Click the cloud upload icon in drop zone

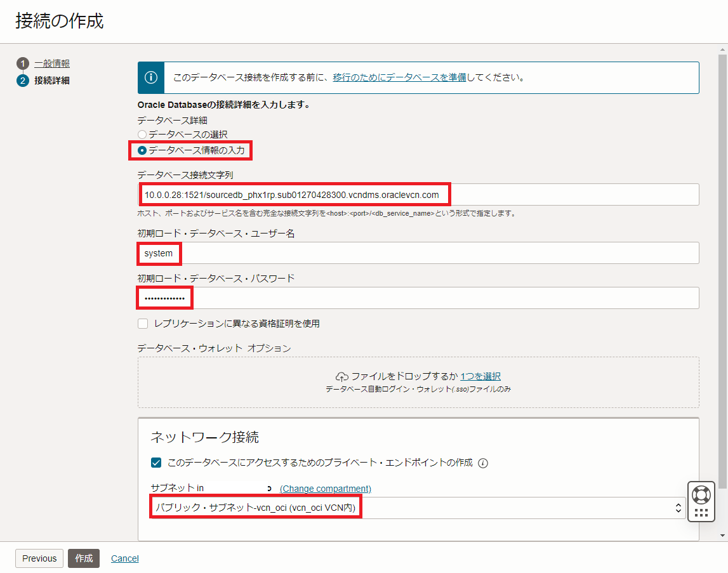(342, 376)
